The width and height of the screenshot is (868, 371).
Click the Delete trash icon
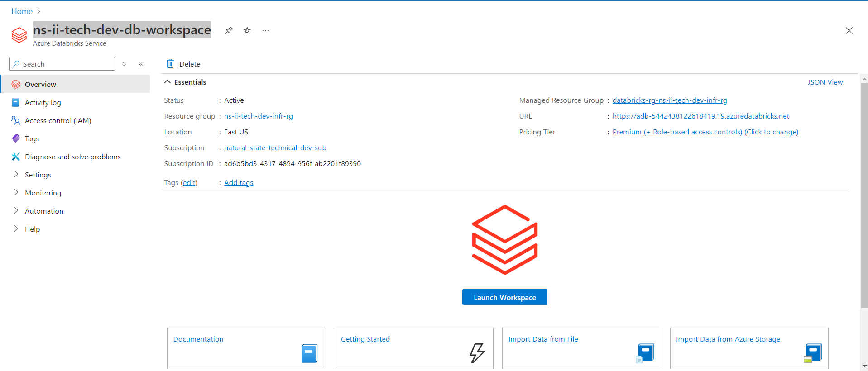[170, 63]
